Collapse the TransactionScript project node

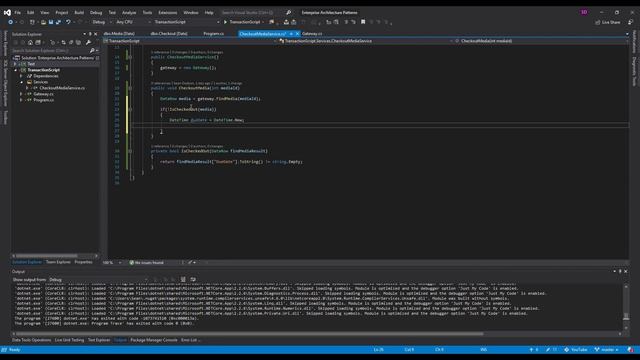pyautogui.click(x=16, y=70)
